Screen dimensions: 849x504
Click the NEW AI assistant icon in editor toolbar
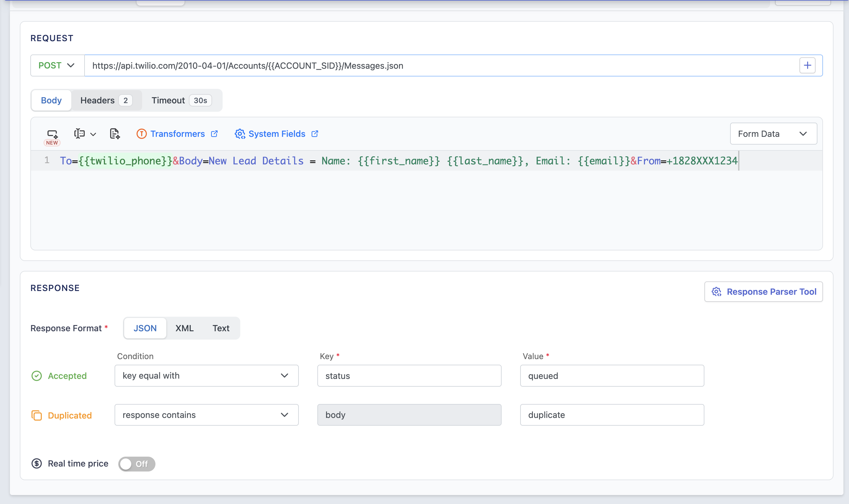point(52,134)
